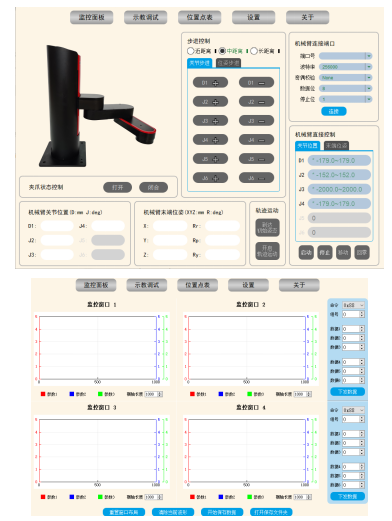Click the J3 input field showing -2000.0~2000.0
The width and height of the screenshot is (392, 521).
[x=339, y=189]
